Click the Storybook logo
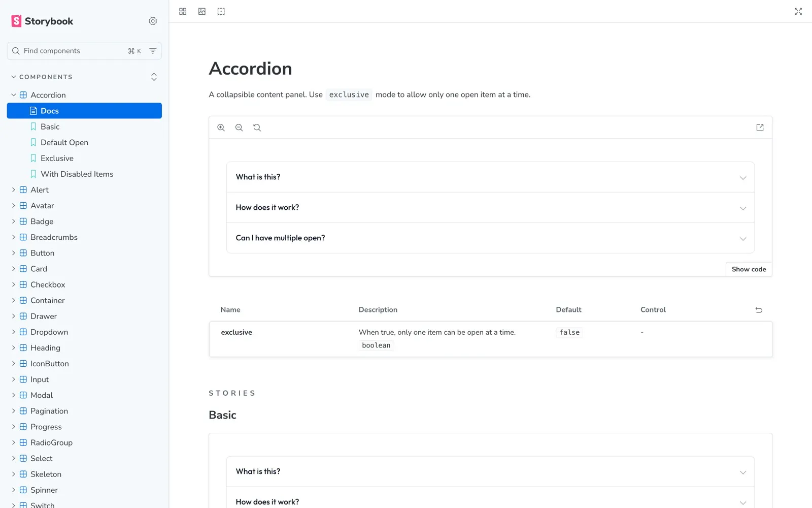 pyautogui.click(x=42, y=21)
